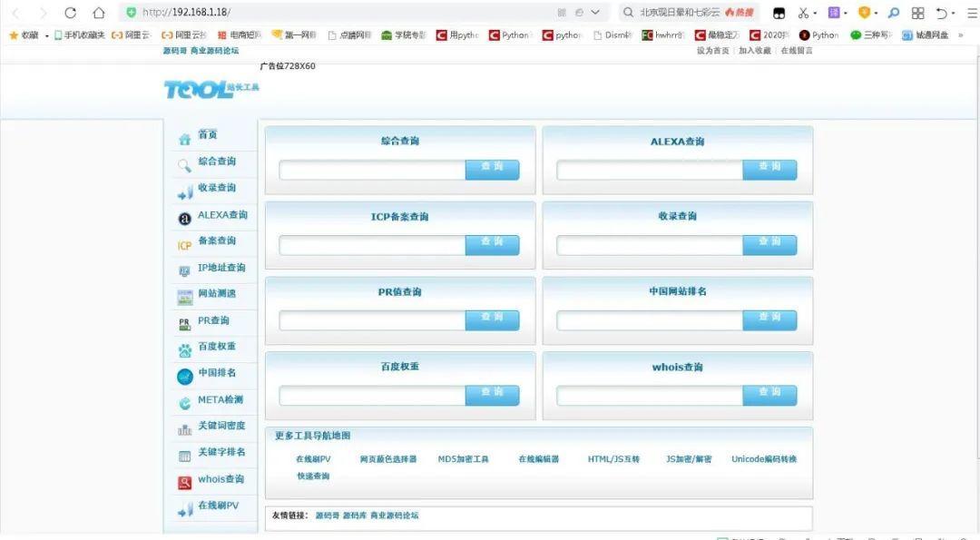Select 关键词密度 in the sidebar

(x=221, y=425)
